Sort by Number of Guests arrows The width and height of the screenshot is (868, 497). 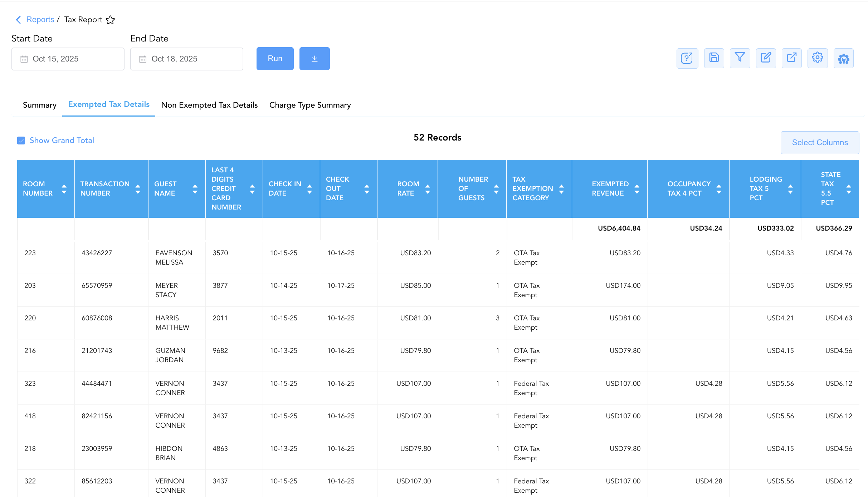click(496, 189)
